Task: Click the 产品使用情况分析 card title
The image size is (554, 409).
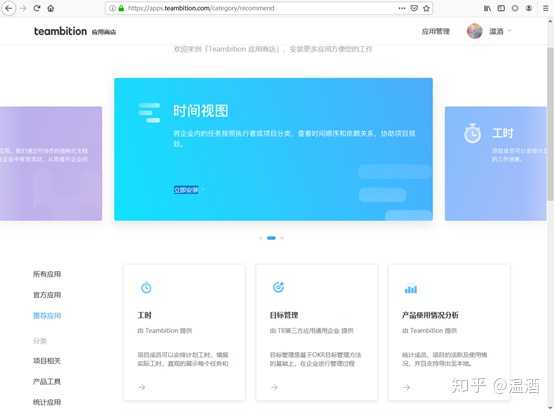Action: coord(430,315)
